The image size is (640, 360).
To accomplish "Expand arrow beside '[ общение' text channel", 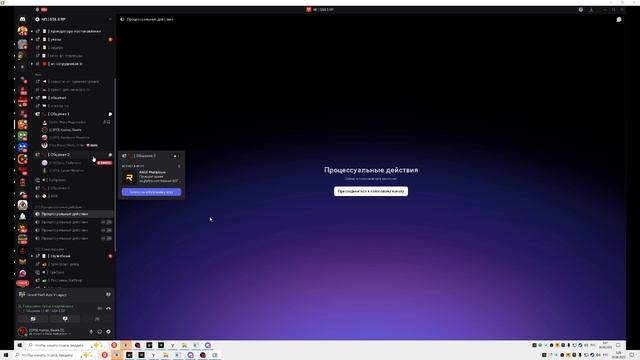I will pos(32,98).
